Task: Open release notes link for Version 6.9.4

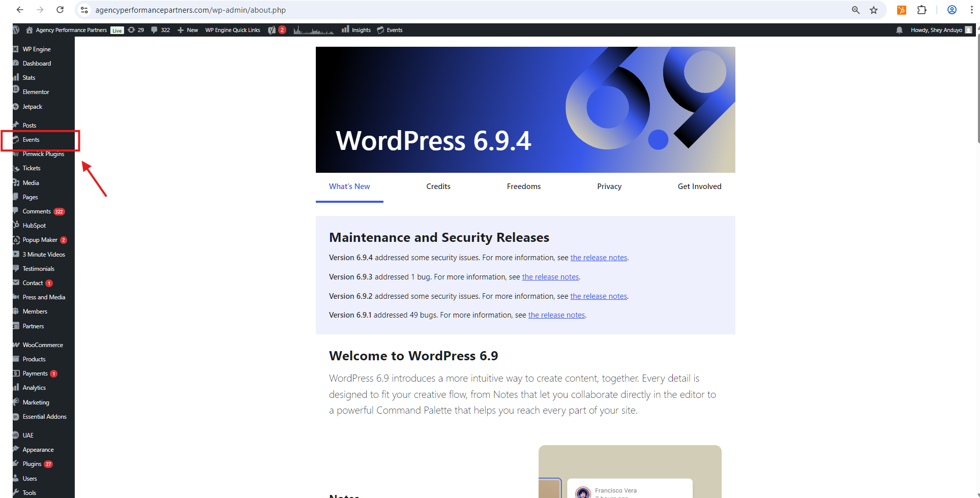Action: (x=599, y=258)
